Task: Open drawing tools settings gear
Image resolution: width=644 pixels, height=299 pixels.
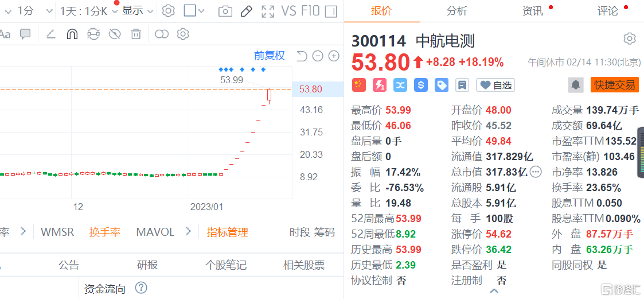Action: (183, 34)
